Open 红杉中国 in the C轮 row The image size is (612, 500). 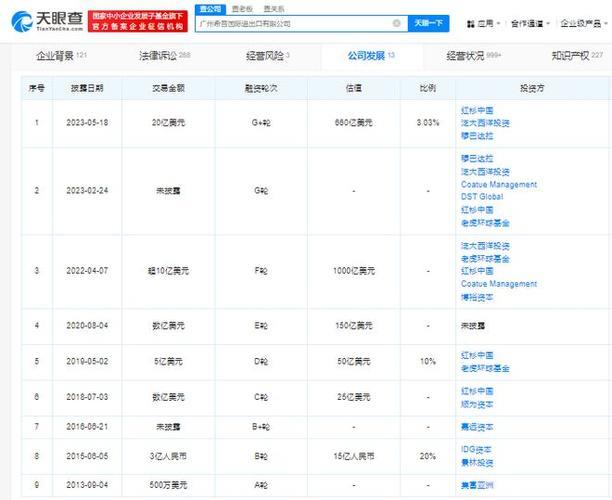point(477,391)
